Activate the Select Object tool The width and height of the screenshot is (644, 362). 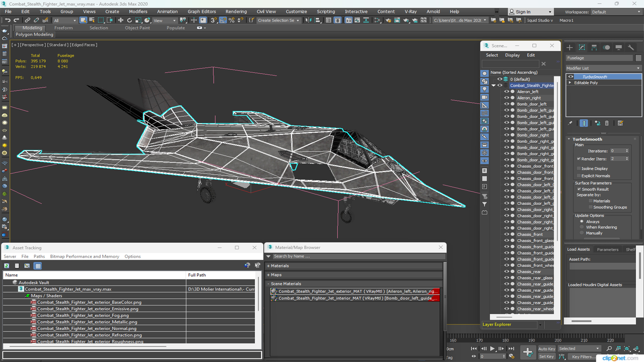tap(83, 20)
